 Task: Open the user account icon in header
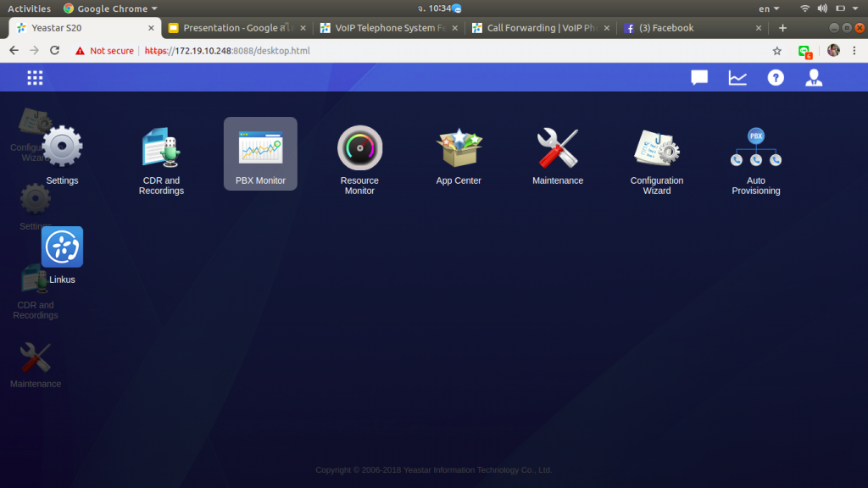point(814,77)
